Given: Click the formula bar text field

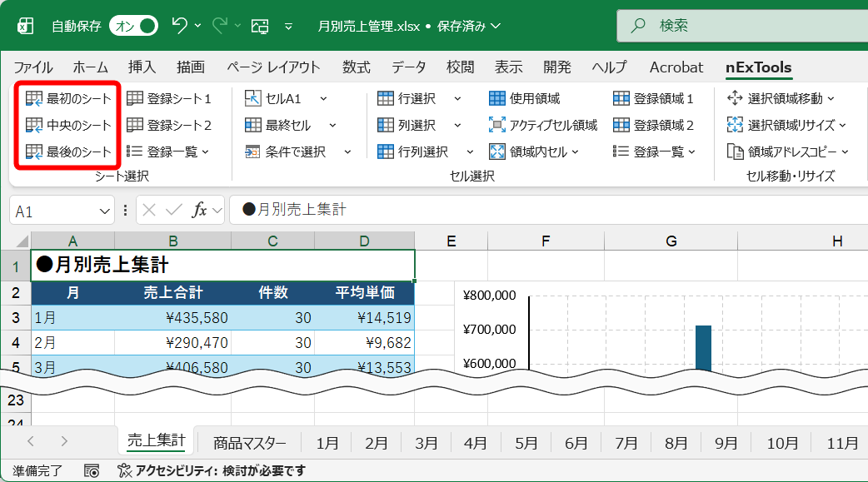Looking at the screenshot, I should point(548,210).
